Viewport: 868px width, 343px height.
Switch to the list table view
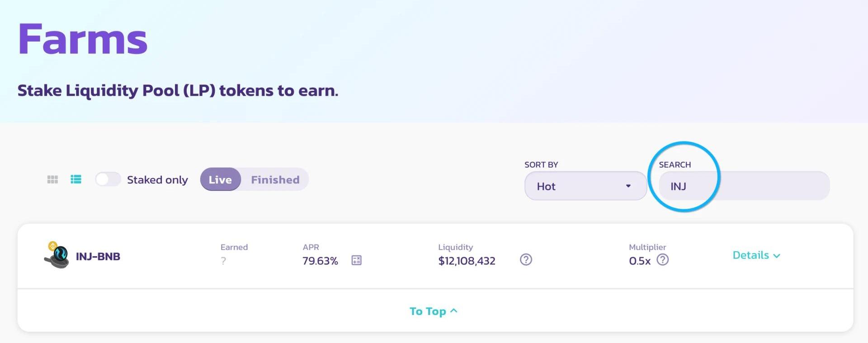point(76,179)
